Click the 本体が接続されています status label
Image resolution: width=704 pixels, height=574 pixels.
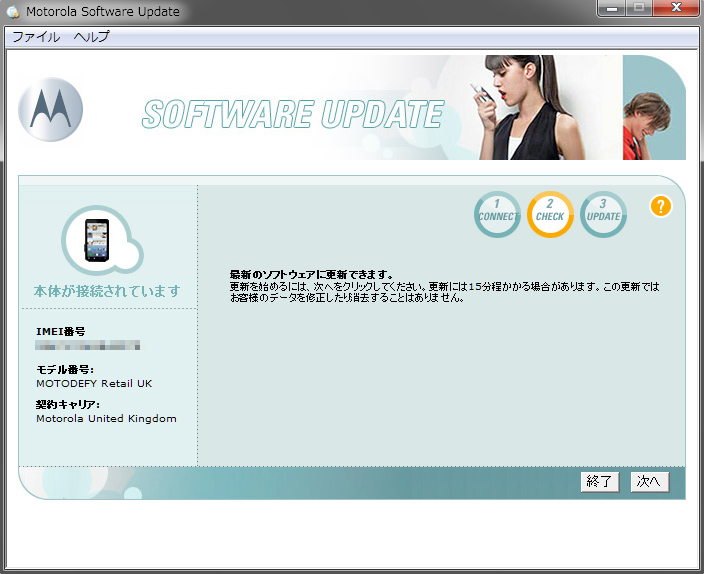[x=107, y=291]
